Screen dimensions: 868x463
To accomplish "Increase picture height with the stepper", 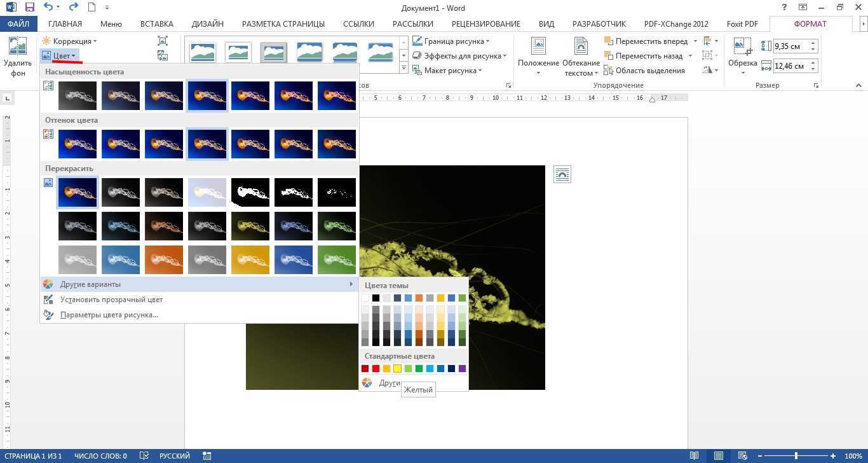I will tap(814, 42).
